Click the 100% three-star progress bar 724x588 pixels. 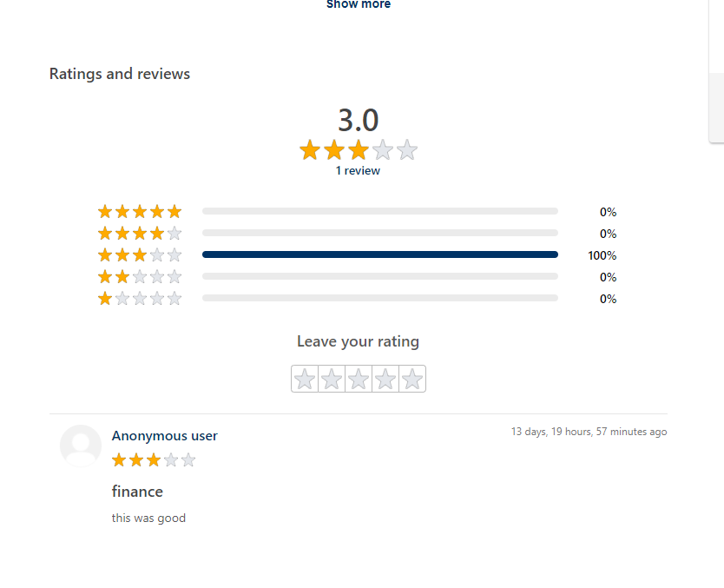click(x=380, y=254)
